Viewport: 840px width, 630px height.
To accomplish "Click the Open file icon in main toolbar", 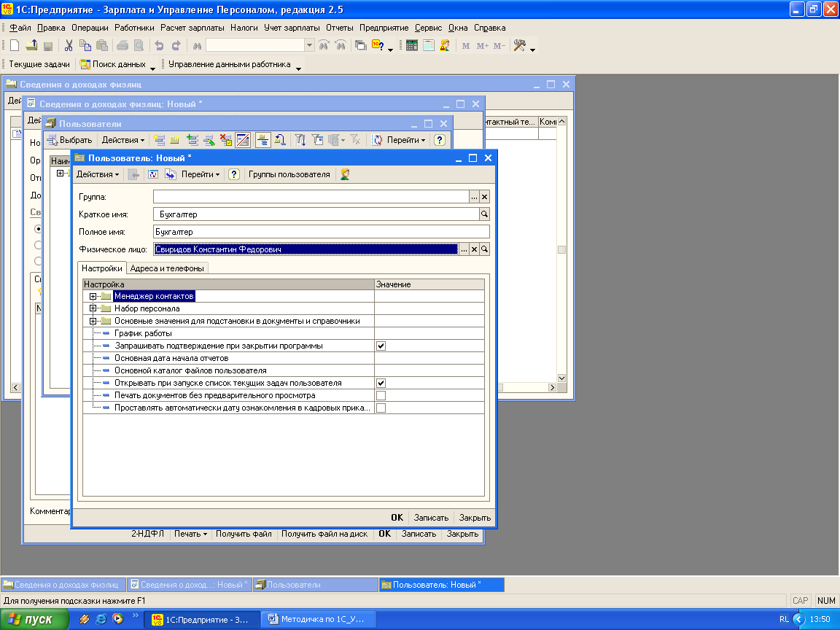I will pos(31,45).
